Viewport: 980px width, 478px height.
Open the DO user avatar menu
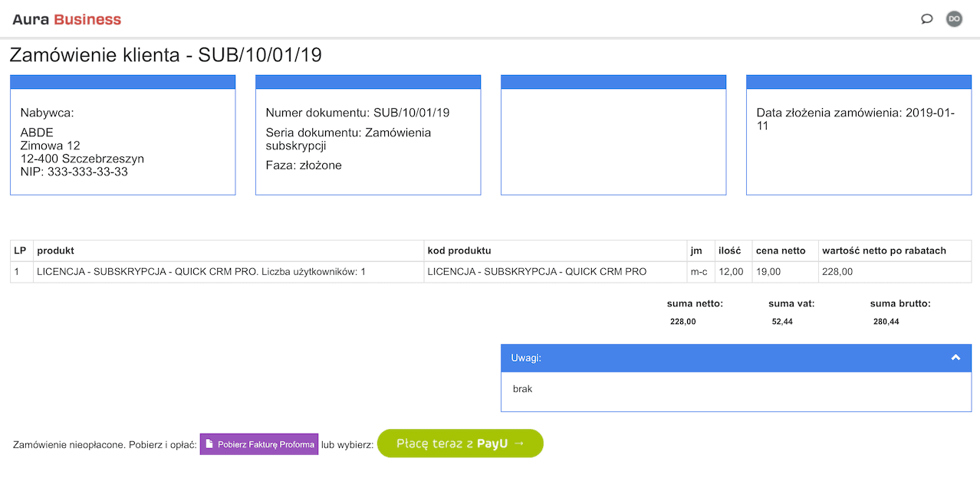click(x=954, y=19)
